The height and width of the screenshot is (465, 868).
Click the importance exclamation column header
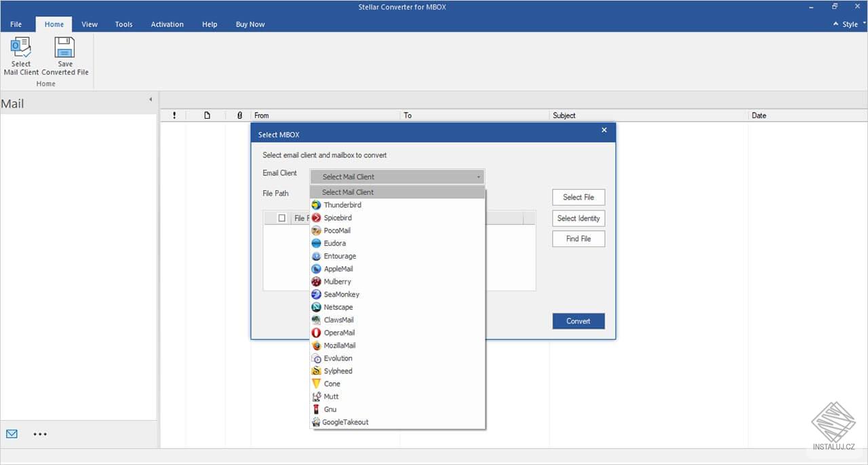[x=174, y=115]
